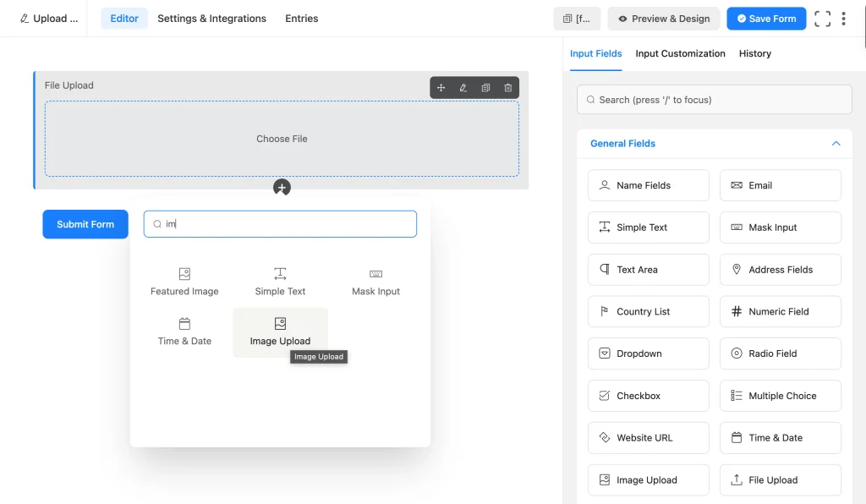Click the trash delete icon on File Upload field
The image size is (866, 504).
508,88
